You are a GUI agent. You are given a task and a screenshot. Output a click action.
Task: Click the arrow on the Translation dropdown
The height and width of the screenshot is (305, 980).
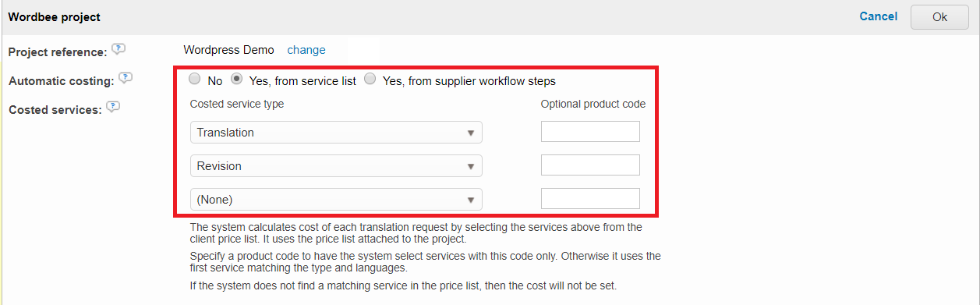click(470, 133)
